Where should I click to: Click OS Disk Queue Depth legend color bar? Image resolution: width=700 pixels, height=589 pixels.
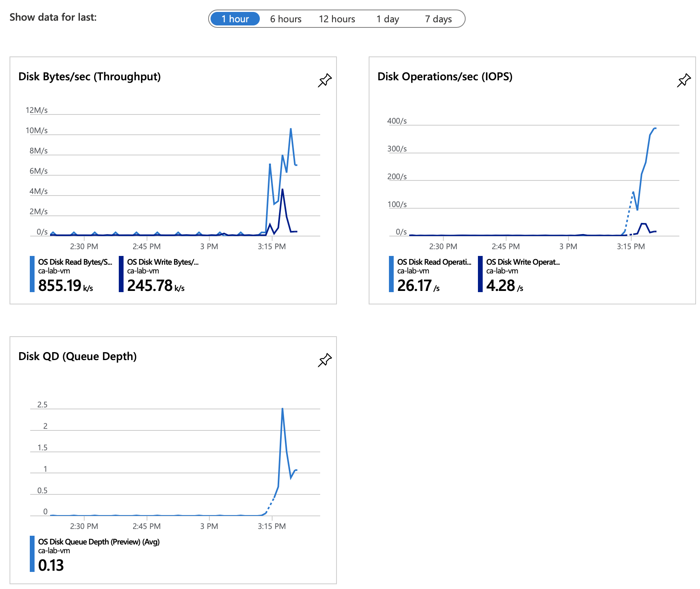tap(32, 554)
